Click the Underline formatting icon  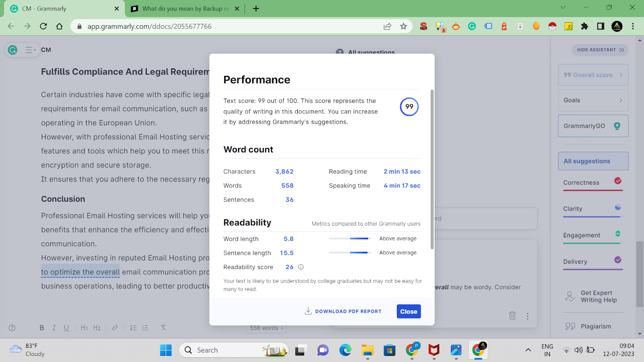tap(66, 328)
